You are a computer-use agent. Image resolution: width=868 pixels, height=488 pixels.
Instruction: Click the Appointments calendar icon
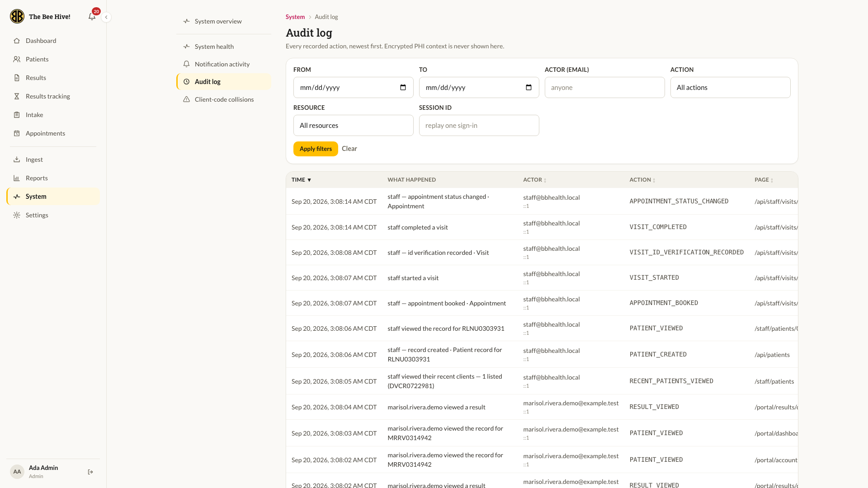pos(17,133)
